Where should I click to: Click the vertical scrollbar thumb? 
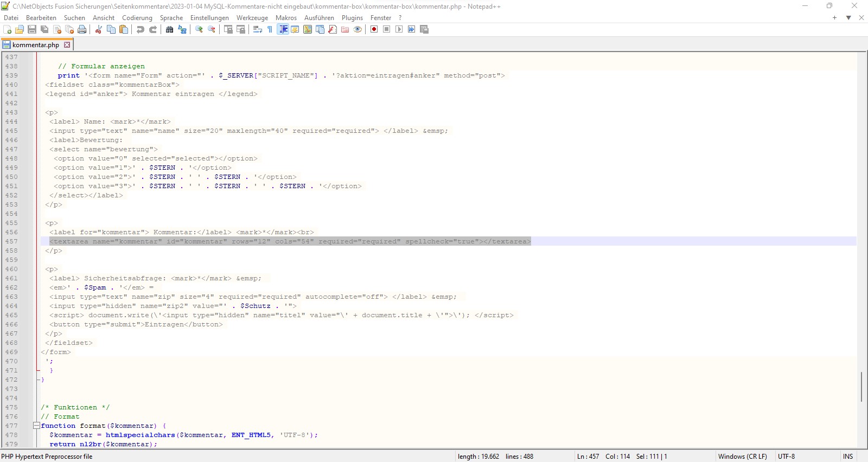861,386
